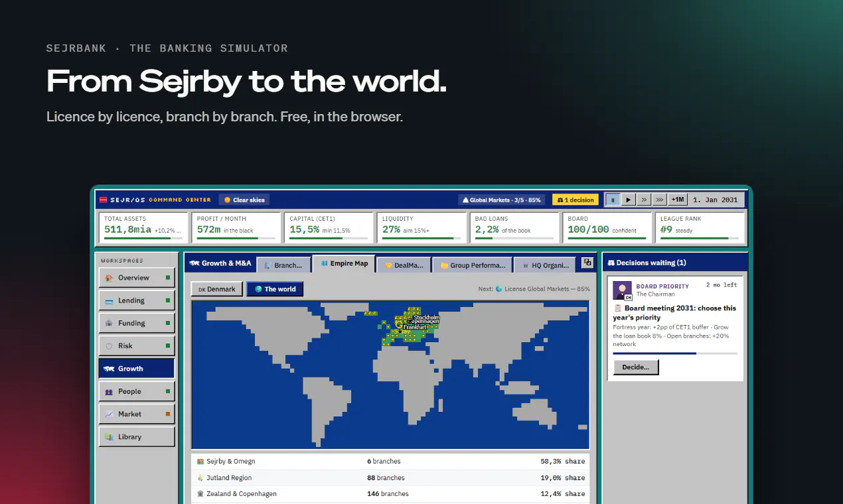Pop out the panel with window icon
This screenshot has width=843, height=504.
tap(587, 263)
